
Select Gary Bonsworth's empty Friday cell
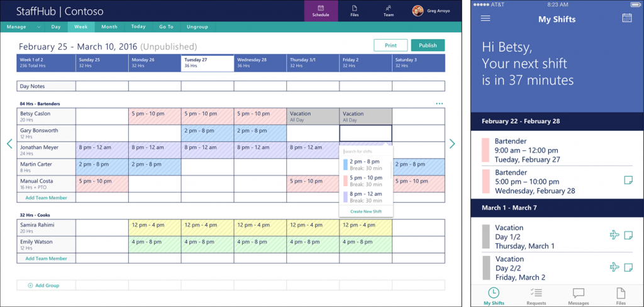(365, 133)
